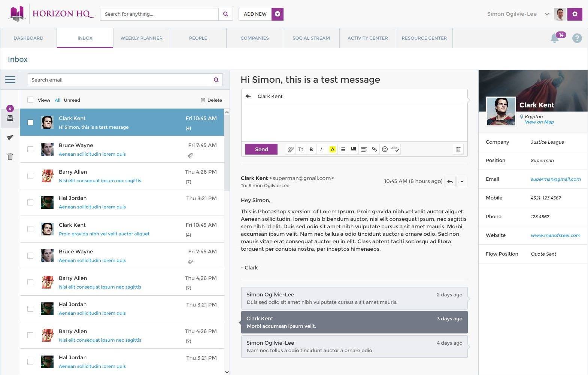Screen dimensions: 588x375
Task: Open the People tab
Action: pyautogui.click(x=198, y=38)
